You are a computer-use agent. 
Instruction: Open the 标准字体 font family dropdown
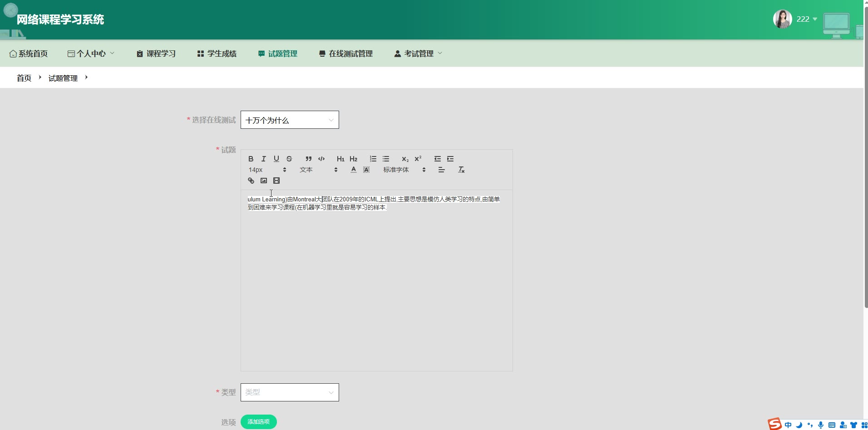click(x=404, y=170)
